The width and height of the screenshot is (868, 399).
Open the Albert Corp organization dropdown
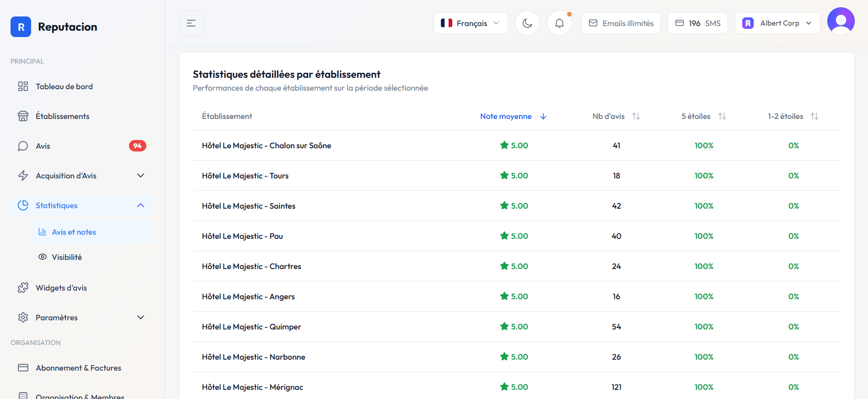click(777, 23)
